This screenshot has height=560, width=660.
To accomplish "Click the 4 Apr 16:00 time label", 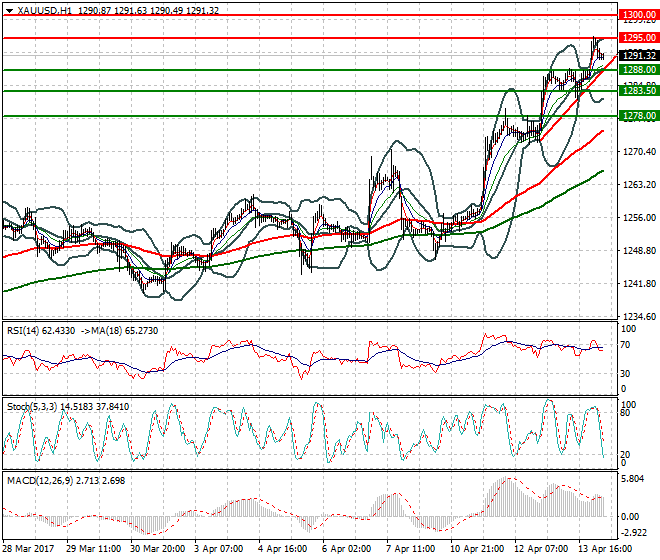I will (x=282, y=549).
